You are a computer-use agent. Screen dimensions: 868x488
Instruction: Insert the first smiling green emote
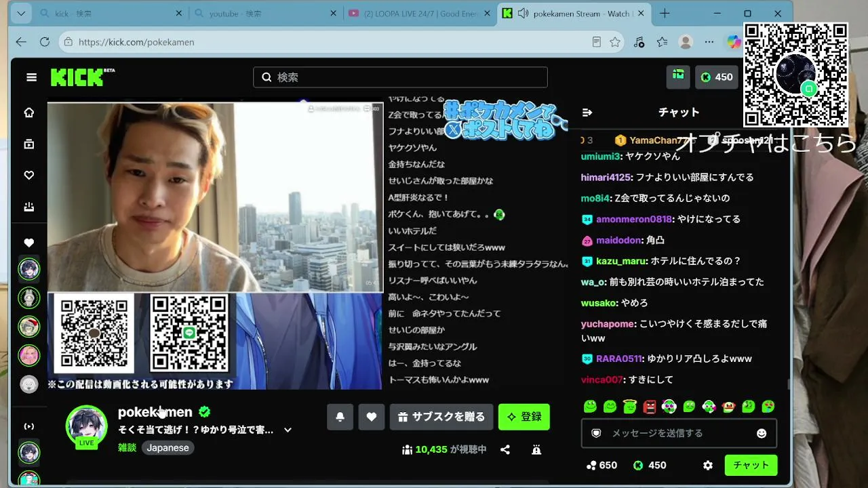coord(590,407)
